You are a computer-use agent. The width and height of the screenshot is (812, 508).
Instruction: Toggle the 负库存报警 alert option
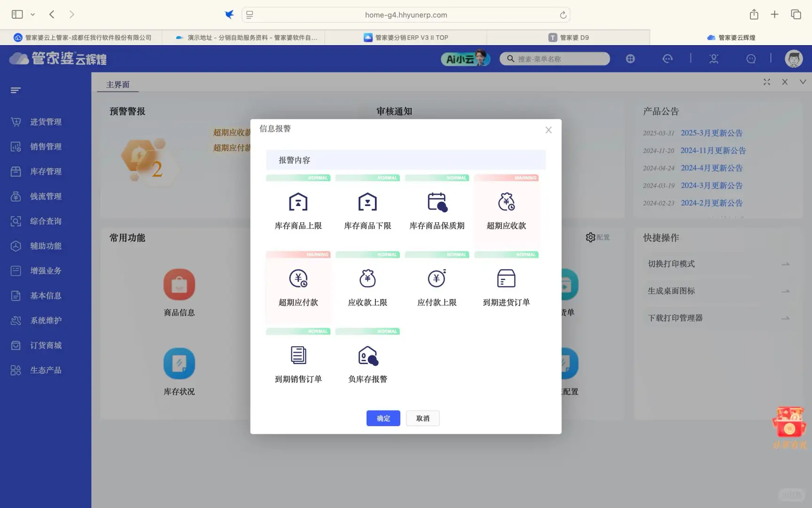point(367,362)
